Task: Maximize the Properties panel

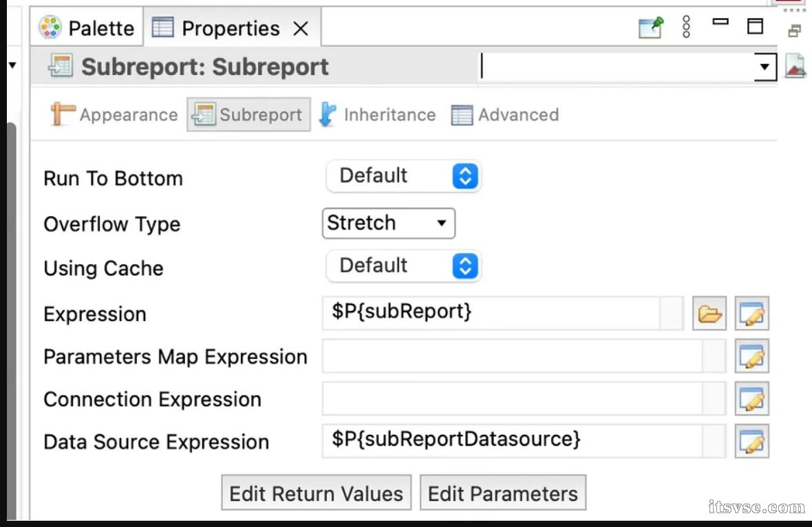Action: [x=755, y=26]
